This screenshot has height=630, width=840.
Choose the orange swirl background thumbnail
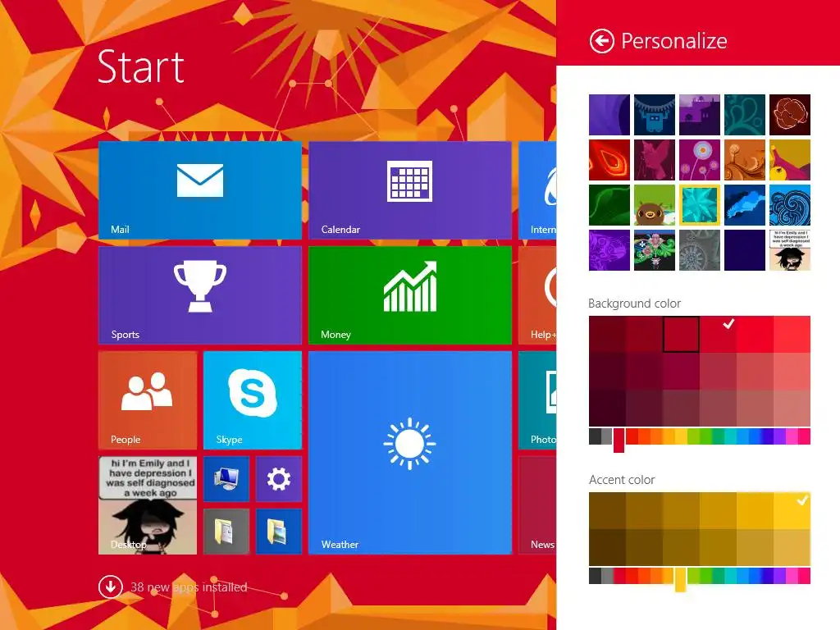[745, 160]
